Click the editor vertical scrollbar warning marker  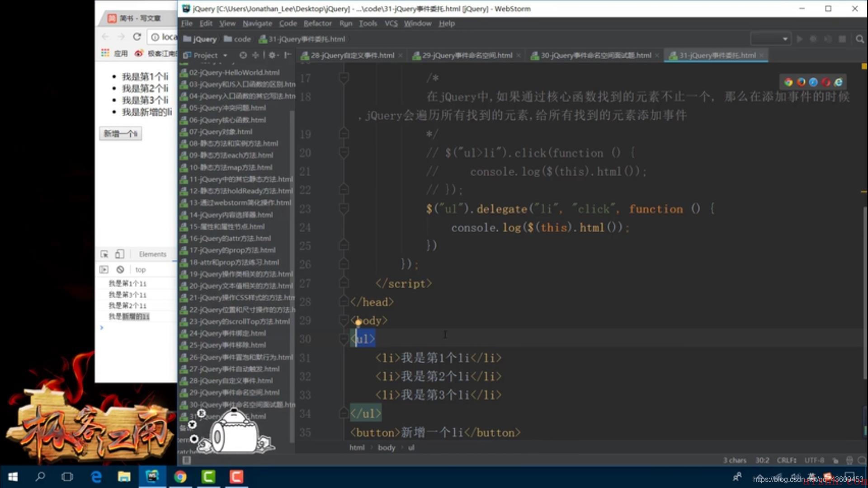[863, 192]
